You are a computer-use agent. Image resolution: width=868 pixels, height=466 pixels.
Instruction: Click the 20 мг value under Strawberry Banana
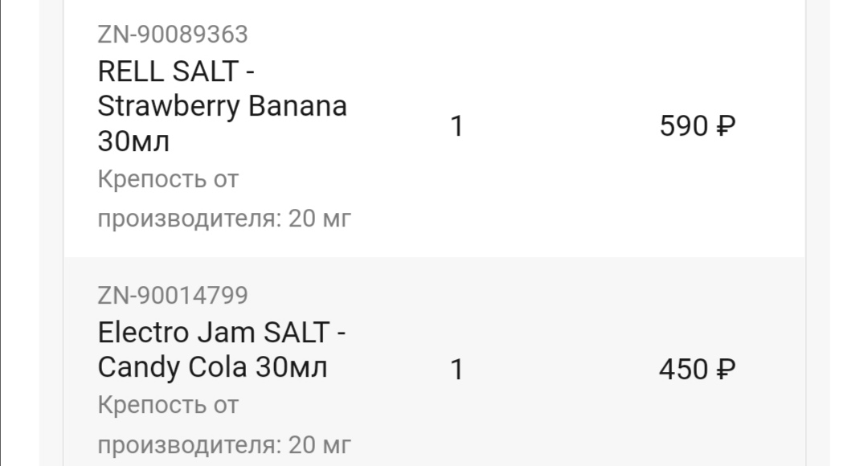pos(319,218)
